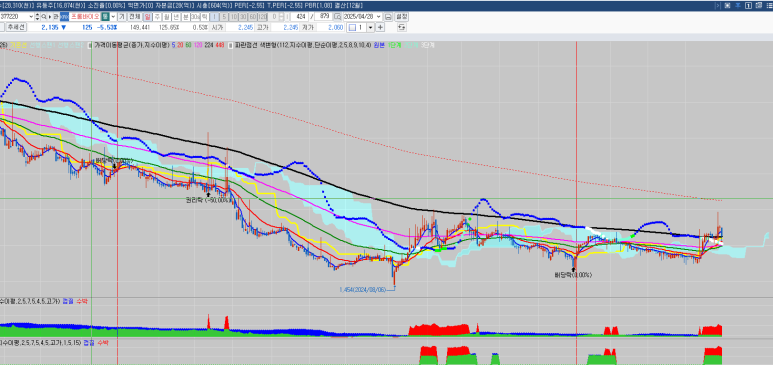This screenshot has height=365, width=773.
Task: Open the chart layout count dropdown
Action: click(x=370, y=27)
